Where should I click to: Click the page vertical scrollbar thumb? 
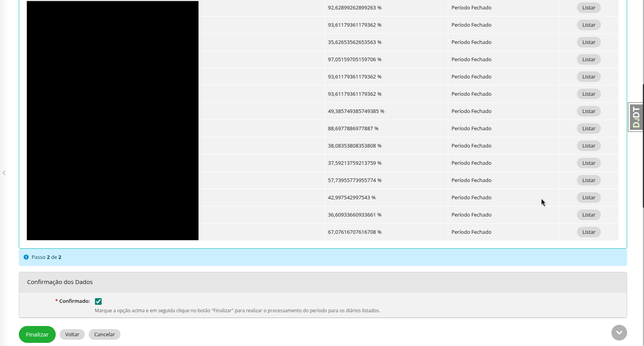point(643,145)
